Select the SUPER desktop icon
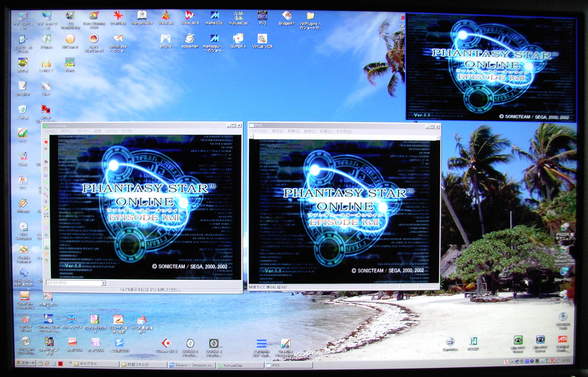This screenshot has width=588, height=377. pyautogui.click(x=238, y=41)
